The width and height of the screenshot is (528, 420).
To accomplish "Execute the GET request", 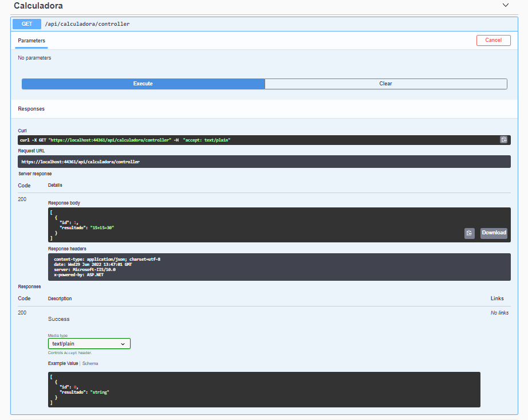I will click(143, 84).
